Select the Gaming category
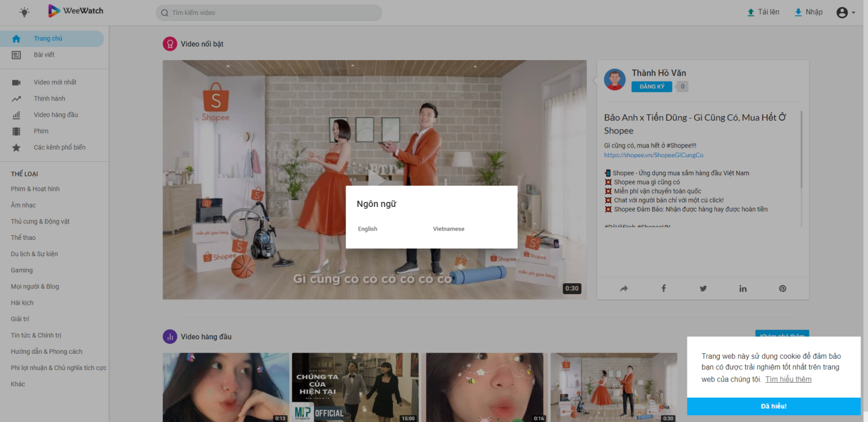 point(21,270)
